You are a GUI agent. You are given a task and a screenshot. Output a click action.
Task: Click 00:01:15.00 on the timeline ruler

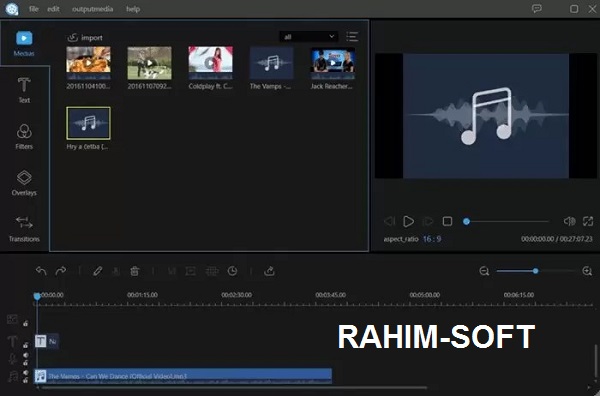click(142, 295)
